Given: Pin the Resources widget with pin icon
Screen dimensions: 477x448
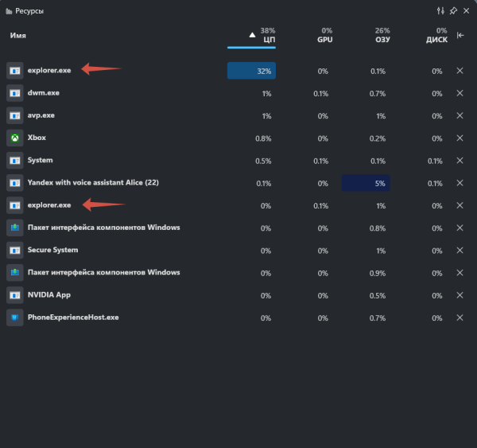Looking at the screenshot, I should pyautogui.click(x=453, y=11).
